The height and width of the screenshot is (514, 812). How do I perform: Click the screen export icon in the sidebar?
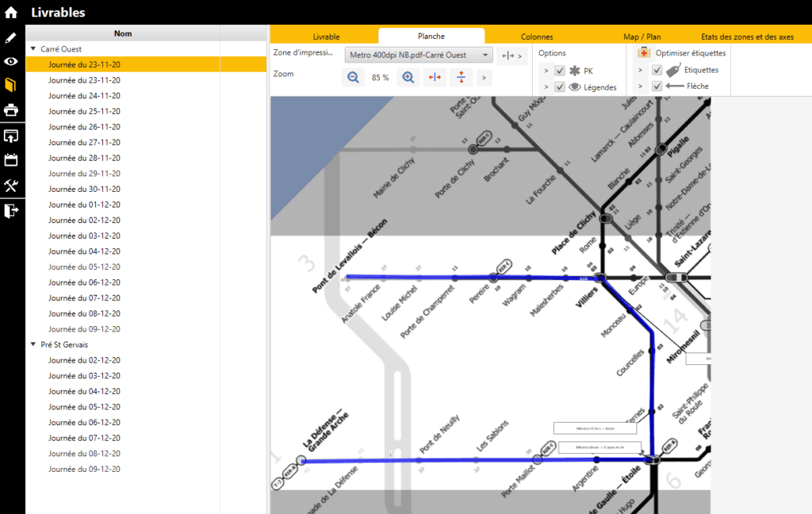(11, 136)
